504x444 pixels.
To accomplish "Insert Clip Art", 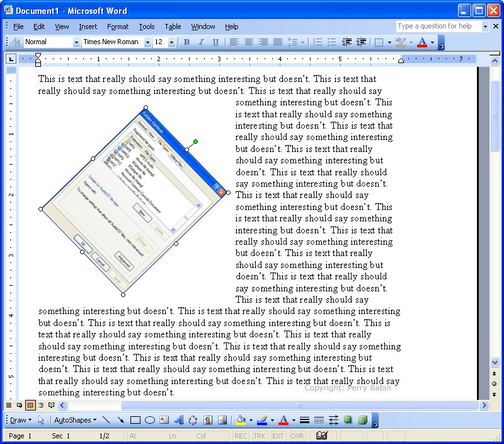I will pos(208,420).
